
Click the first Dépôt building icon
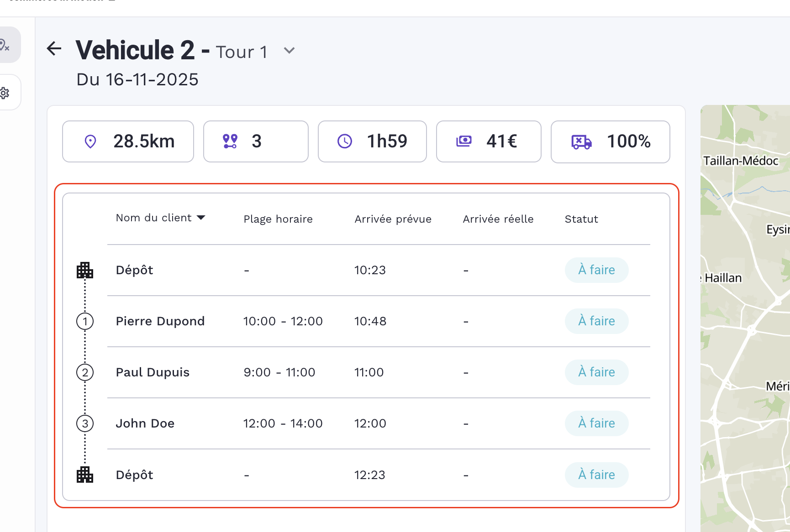(85, 270)
